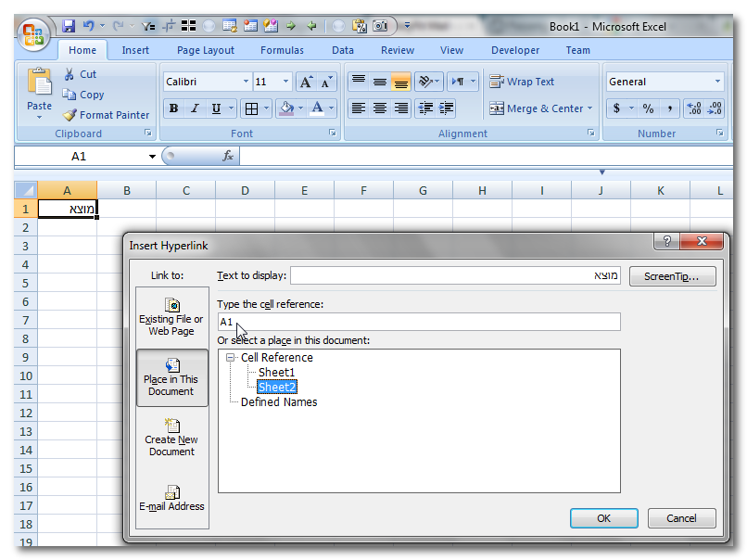Toggle Wrap Text on the cell

point(522,82)
